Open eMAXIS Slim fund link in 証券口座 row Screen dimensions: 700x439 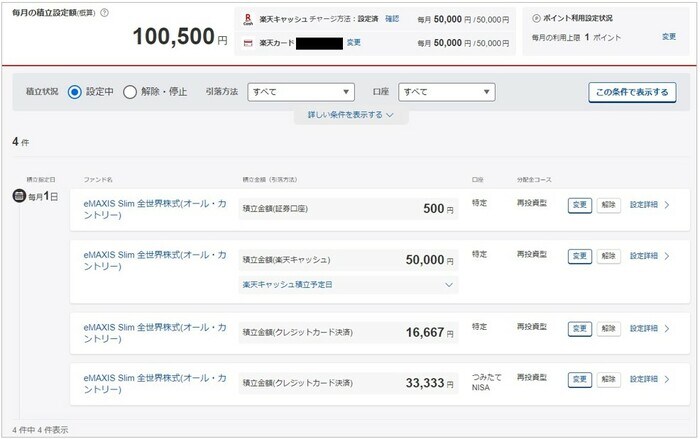(x=155, y=209)
